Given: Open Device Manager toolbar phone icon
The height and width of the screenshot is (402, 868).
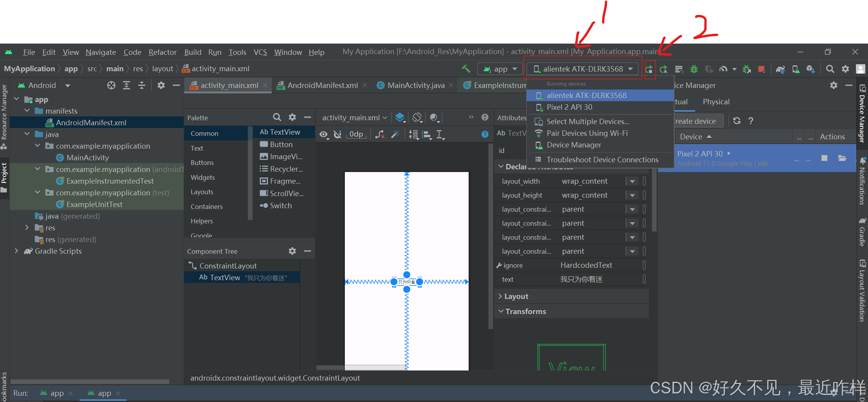Looking at the screenshot, I should pos(796,69).
